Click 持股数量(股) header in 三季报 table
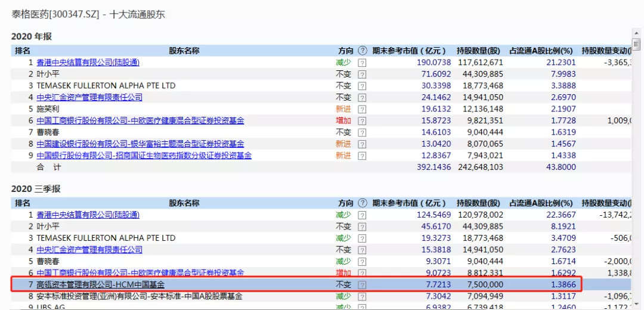 [x=478, y=203]
